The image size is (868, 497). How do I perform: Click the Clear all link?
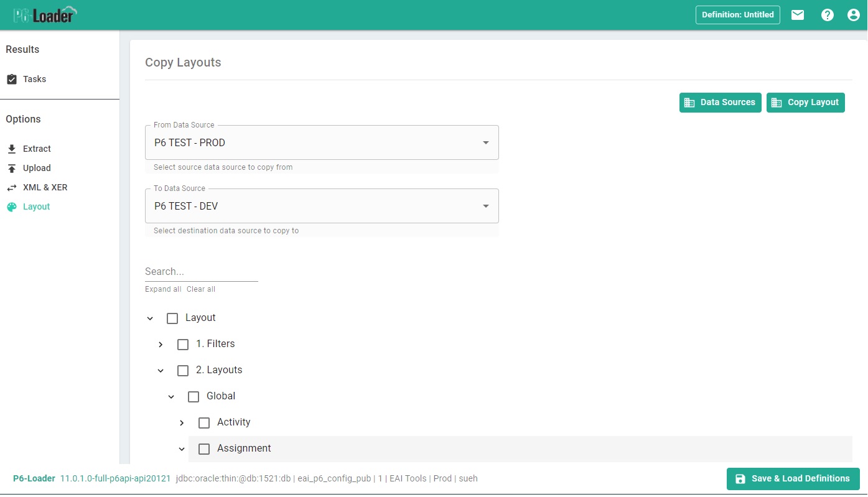(201, 289)
